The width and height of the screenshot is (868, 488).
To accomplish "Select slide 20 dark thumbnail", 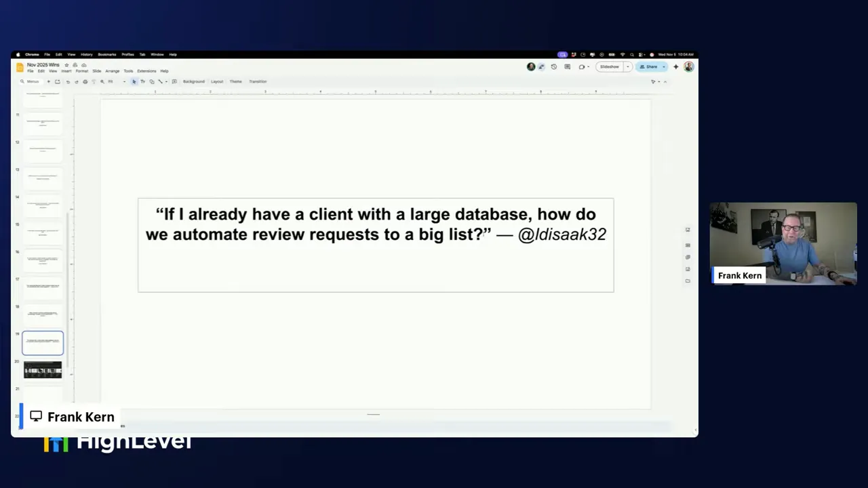I will 43,370.
